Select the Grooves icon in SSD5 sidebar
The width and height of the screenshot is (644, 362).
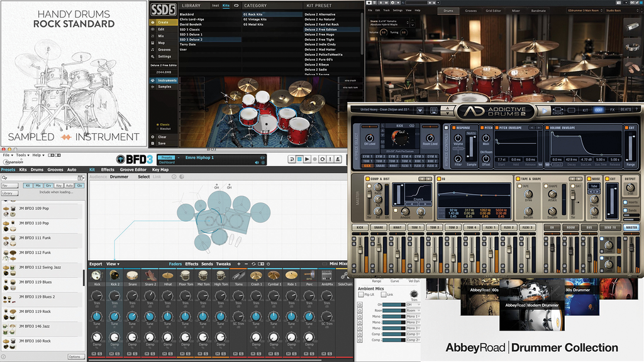point(163,49)
